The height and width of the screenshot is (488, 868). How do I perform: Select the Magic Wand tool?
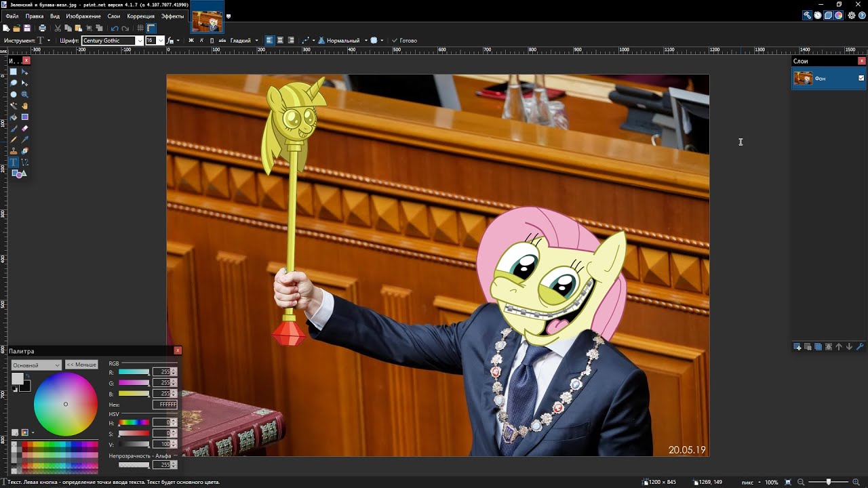(14, 106)
